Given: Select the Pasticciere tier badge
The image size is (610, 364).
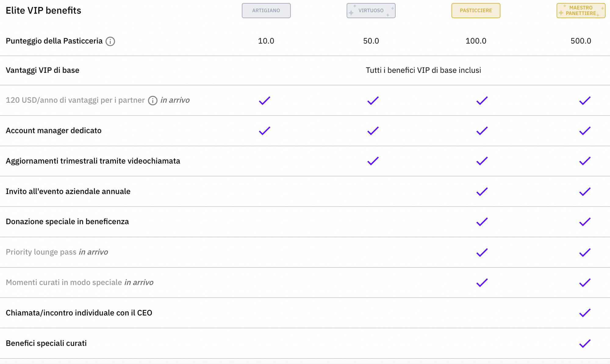Looking at the screenshot, I should (x=476, y=11).
